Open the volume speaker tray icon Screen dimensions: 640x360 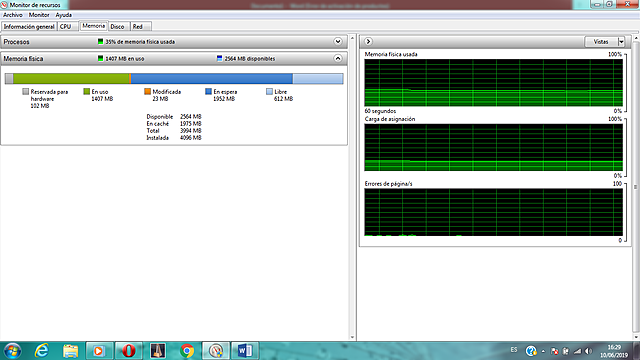[x=589, y=351]
